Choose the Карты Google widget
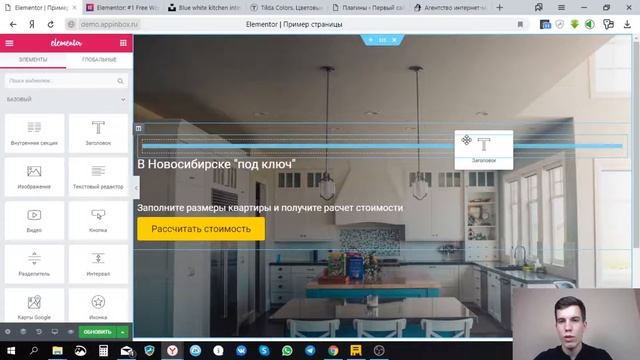 coord(34,306)
